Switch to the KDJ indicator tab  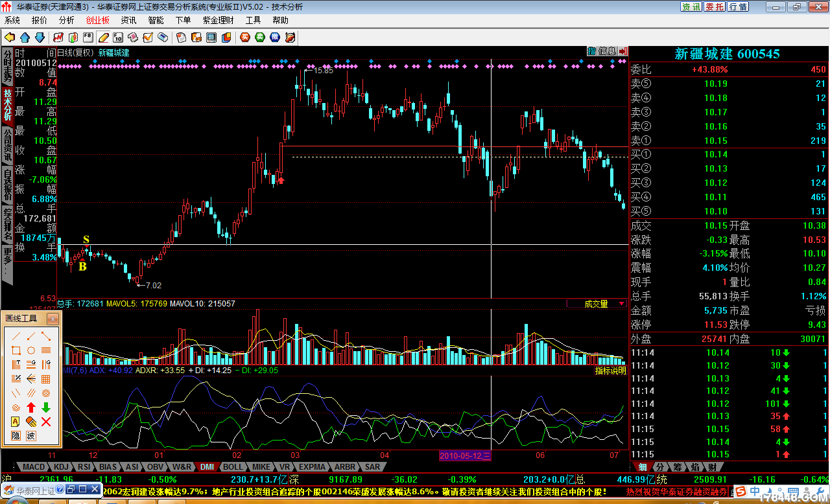[62, 466]
